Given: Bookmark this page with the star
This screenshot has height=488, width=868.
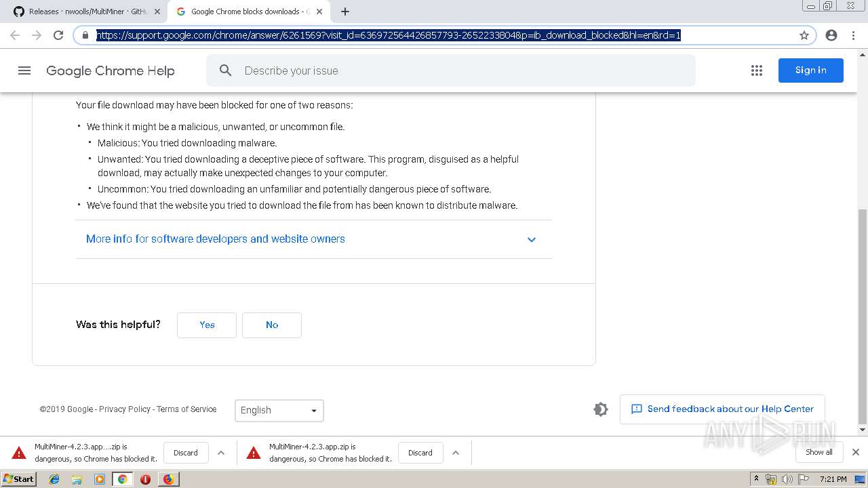Looking at the screenshot, I should pos(804,35).
